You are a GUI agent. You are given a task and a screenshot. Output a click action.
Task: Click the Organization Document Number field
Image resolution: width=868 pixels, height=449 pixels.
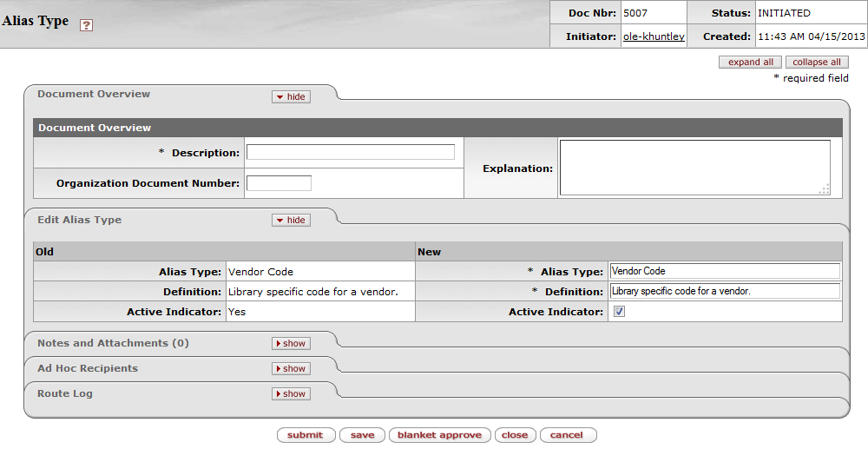click(279, 183)
